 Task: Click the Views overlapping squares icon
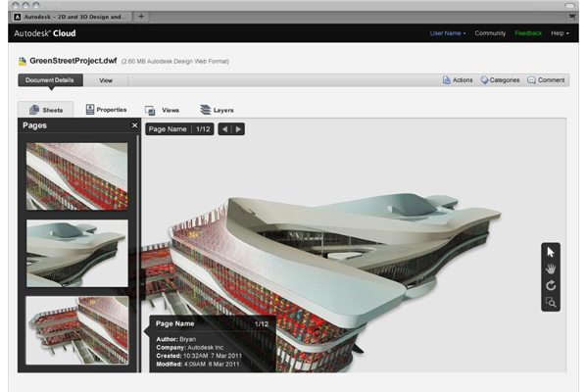coord(150,110)
